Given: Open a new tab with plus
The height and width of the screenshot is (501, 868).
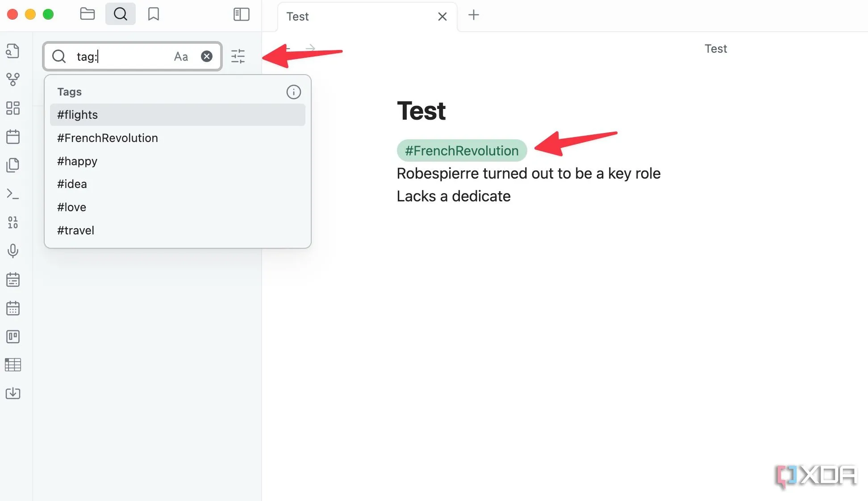Looking at the screenshot, I should click(x=473, y=15).
